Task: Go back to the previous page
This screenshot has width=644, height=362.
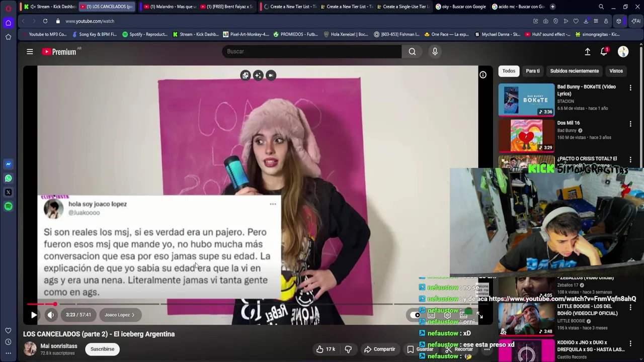Action: click(23, 21)
